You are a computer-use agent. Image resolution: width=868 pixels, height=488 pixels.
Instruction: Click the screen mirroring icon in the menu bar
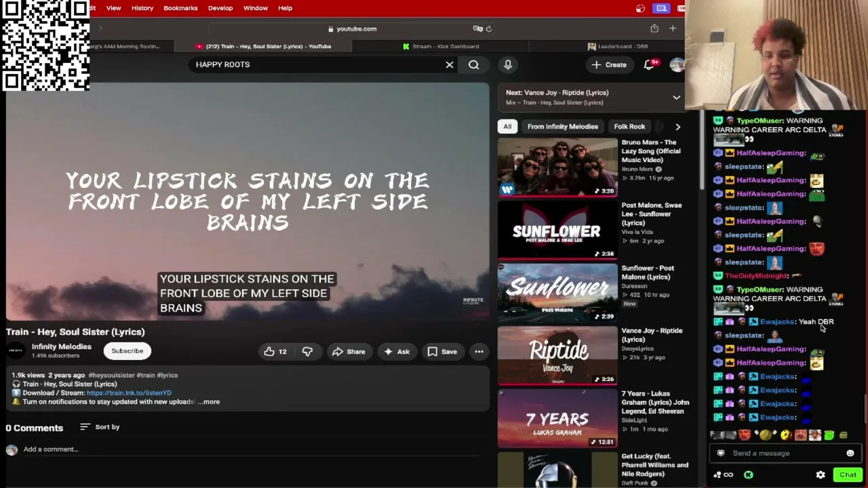click(661, 8)
